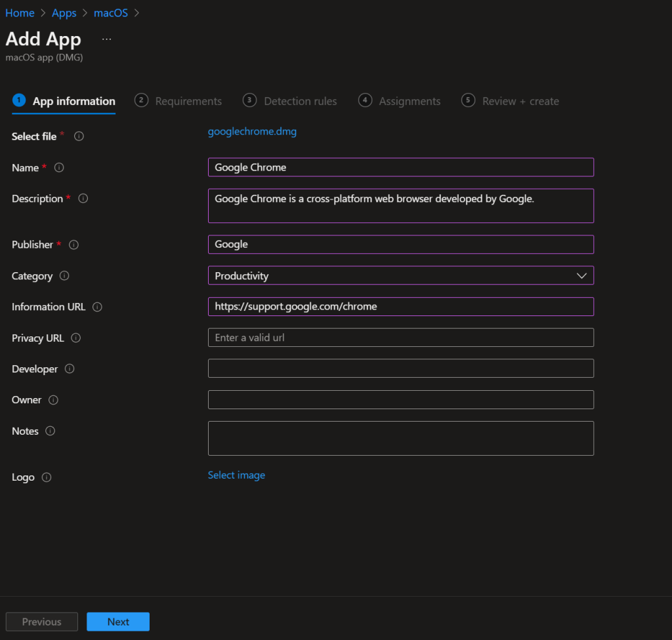Click the Previous button
The height and width of the screenshot is (640, 672).
41,622
